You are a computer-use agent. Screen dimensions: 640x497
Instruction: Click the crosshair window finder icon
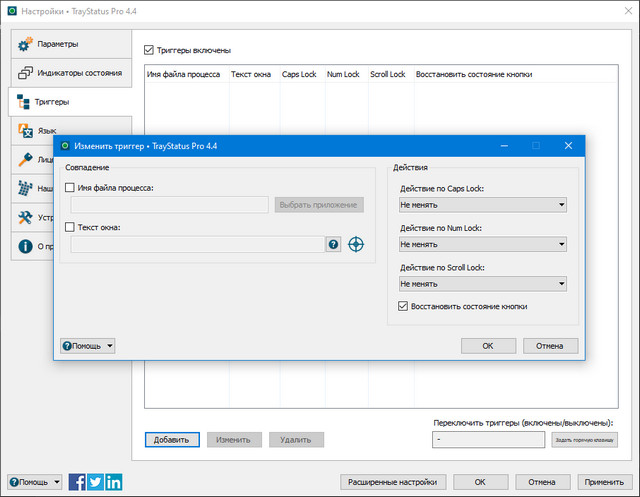pyautogui.click(x=356, y=244)
